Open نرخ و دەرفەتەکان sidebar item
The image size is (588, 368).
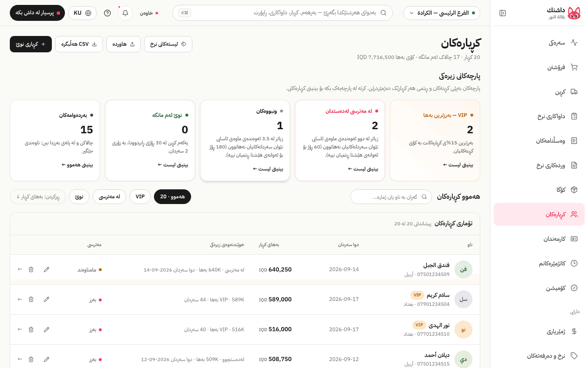(x=539, y=356)
